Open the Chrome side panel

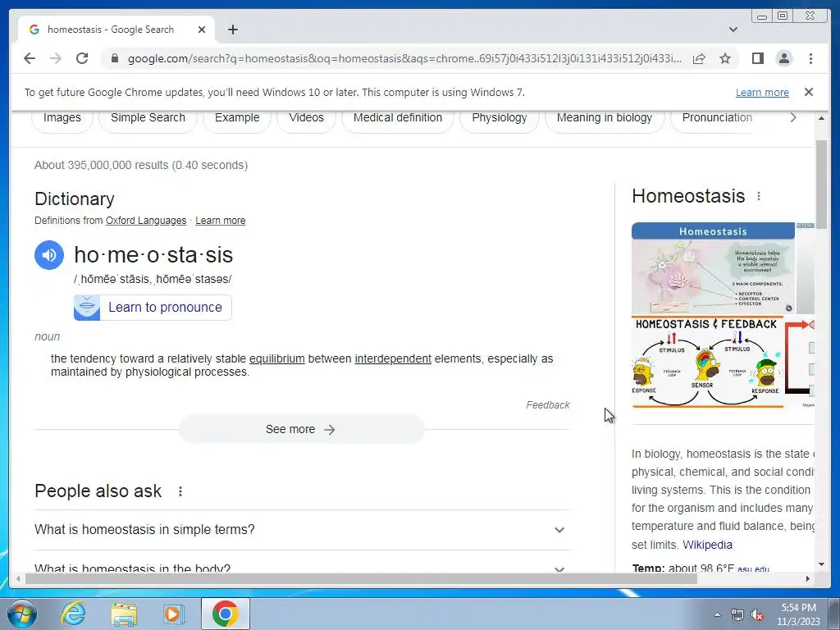(x=757, y=58)
